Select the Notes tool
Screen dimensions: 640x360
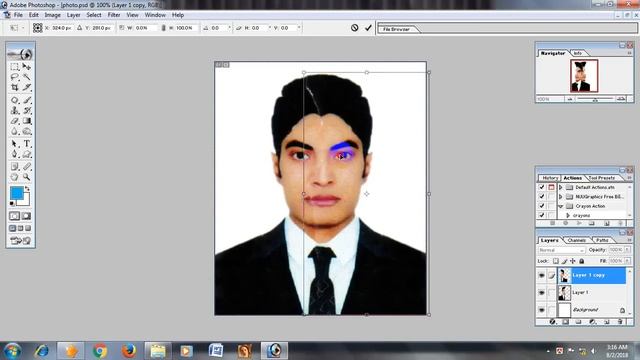[15, 167]
